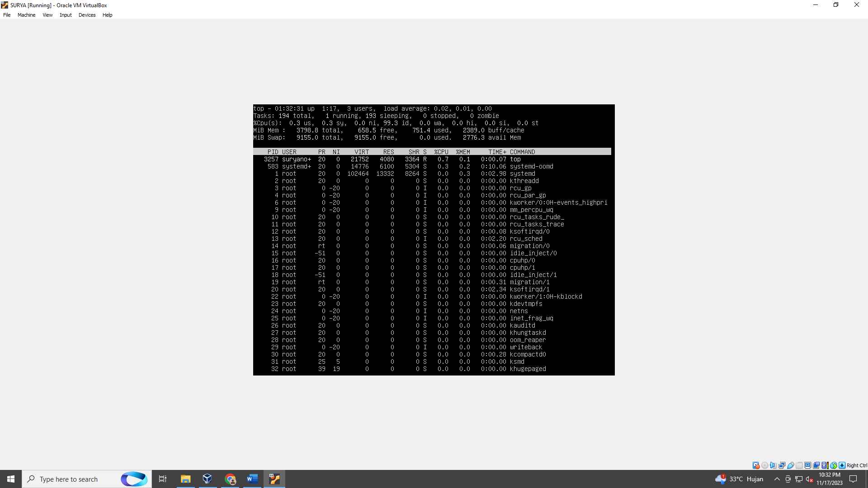
Task: Click the VIRT column header
Action: [362, 152]
